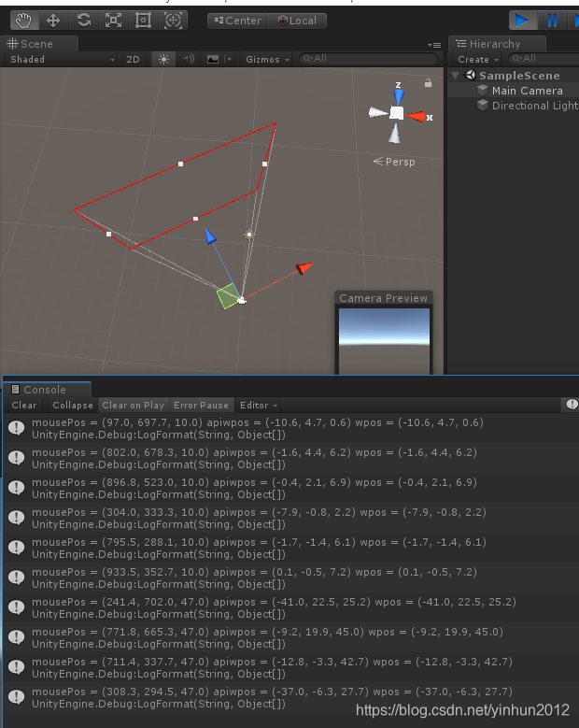The width and height of the screenshot is (579, 728).
Task: Toggle Error Pause option
Action: (202, 406)
